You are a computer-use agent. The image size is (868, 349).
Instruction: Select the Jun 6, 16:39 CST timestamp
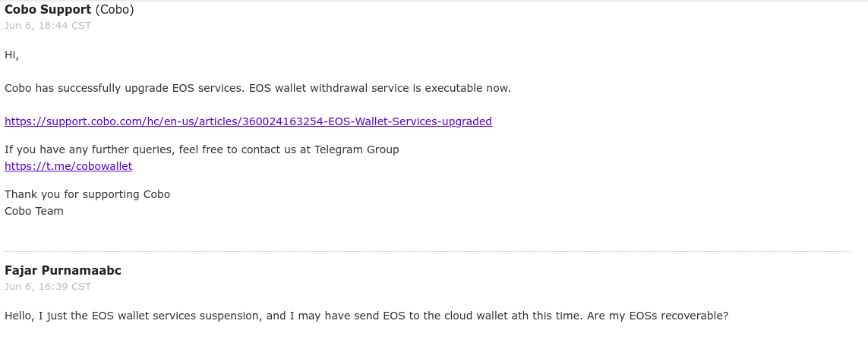tap(48, 287)
